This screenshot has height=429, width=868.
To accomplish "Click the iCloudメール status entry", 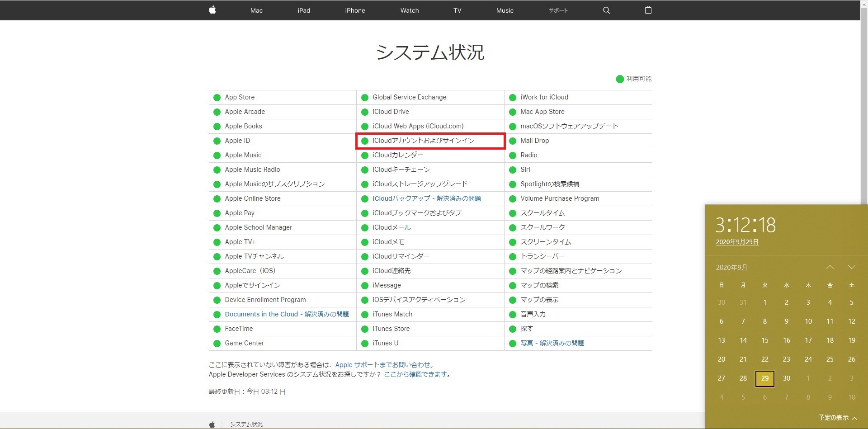I will pyautogui.click(x=392, y=227).
